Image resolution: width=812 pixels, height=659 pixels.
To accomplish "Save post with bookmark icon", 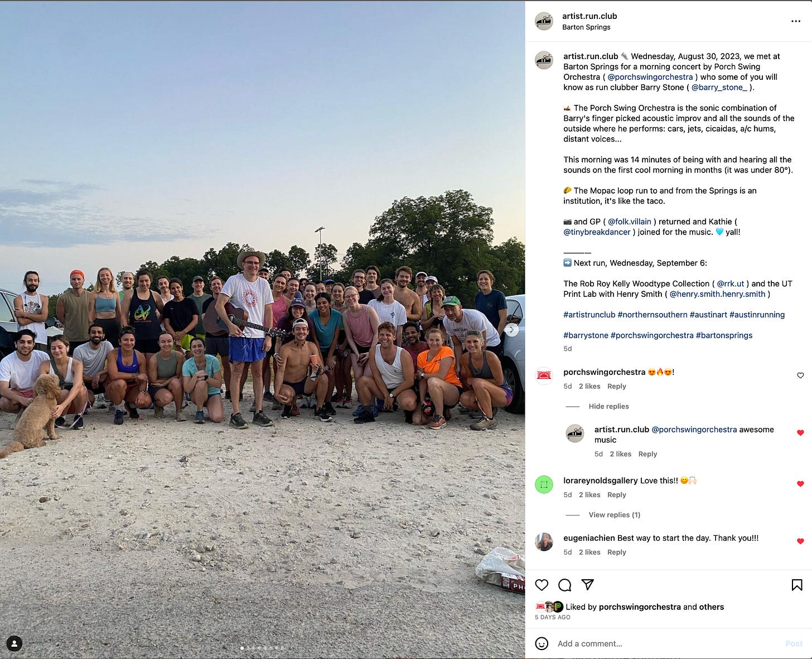I will (x=797, y=585).
